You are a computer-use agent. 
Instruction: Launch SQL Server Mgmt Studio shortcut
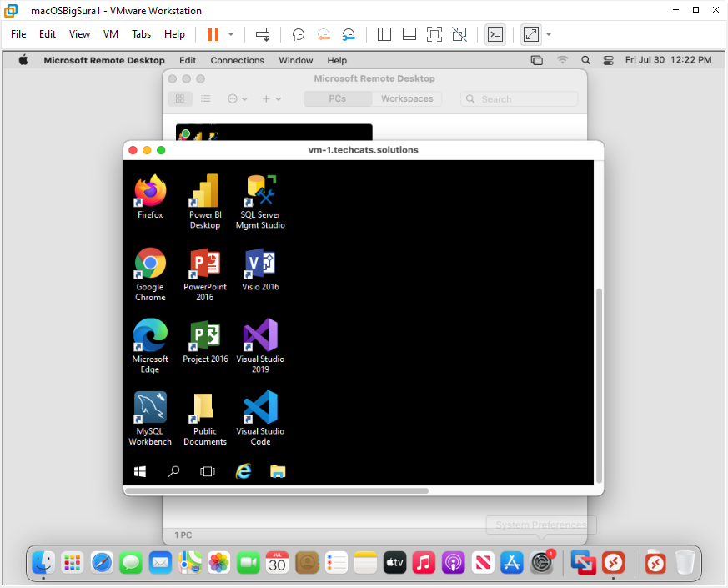(x=260, y=202)
